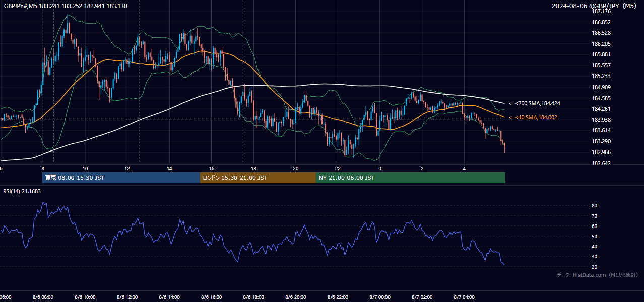Click the 186.205 price axis value

(601, 44)
